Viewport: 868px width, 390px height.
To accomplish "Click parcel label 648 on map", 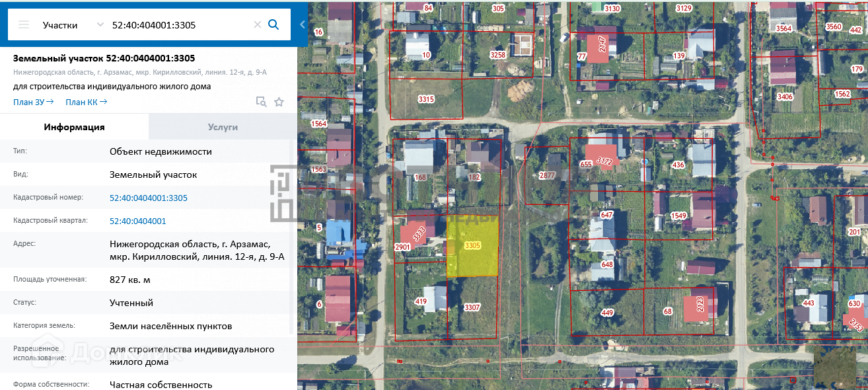I will pyautogui.click(x=607, y=264).
